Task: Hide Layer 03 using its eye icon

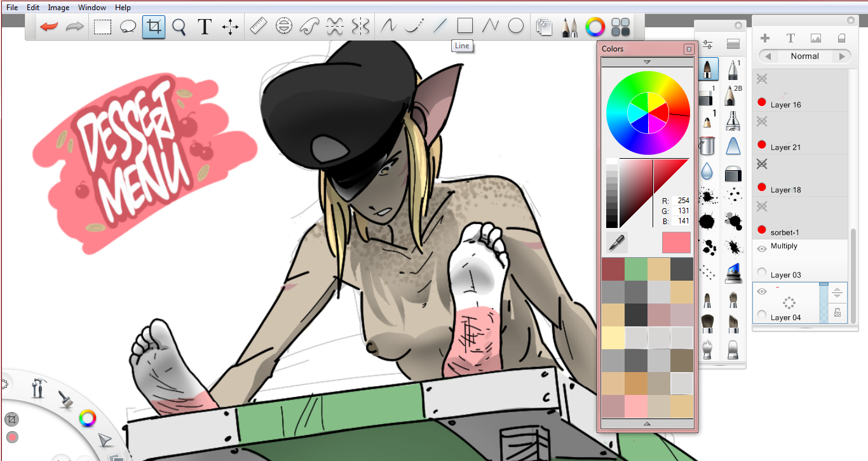Action: (x=762, y=249)
